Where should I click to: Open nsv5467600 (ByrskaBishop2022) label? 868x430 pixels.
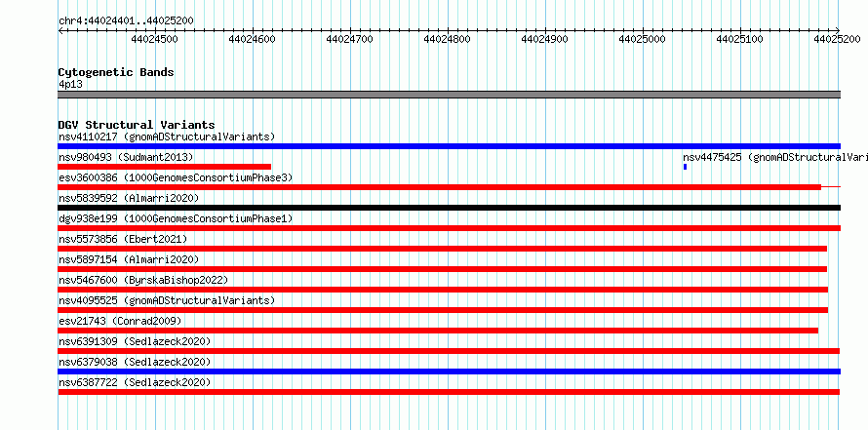pyautogui.click(x=143, y=280)
